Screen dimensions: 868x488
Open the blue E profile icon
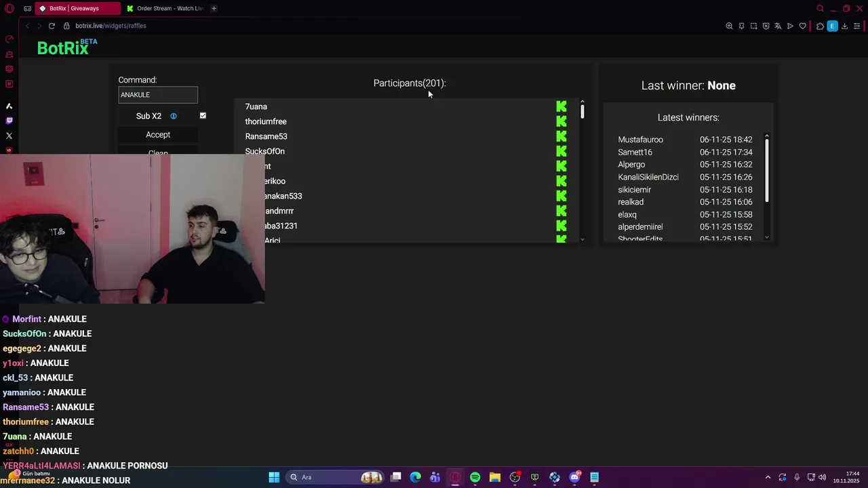coord(832,26)
